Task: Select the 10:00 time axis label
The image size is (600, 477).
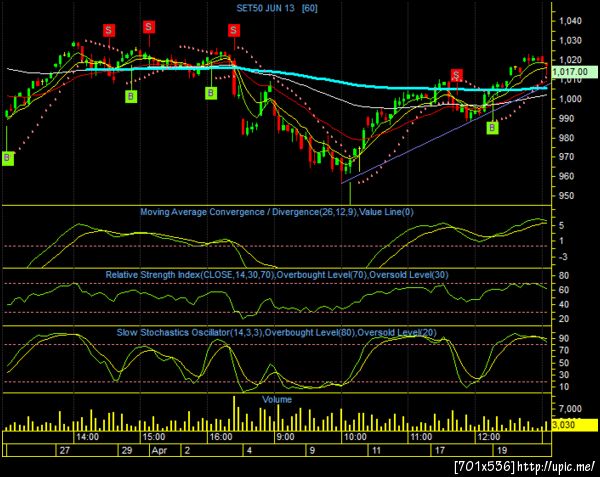Action: pos(355,437)
